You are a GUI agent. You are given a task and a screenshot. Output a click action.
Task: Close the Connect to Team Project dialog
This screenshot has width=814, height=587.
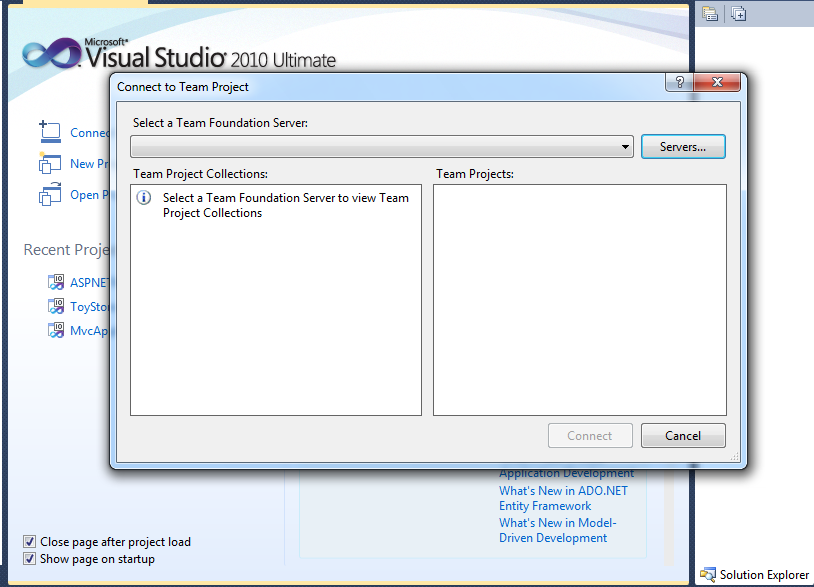pyautogui.click(x=717, y=82)
